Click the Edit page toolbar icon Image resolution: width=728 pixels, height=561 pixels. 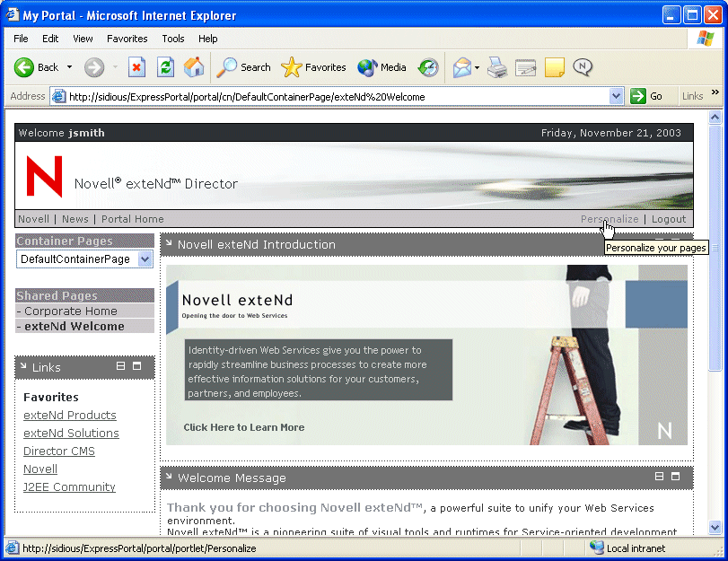tap(525, 68)
